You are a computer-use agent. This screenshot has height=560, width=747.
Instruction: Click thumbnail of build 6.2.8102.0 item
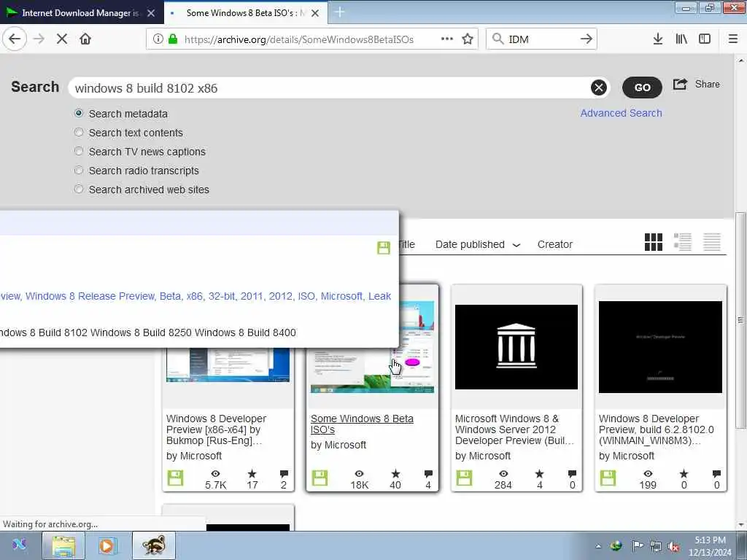click(x=660, y=347)
